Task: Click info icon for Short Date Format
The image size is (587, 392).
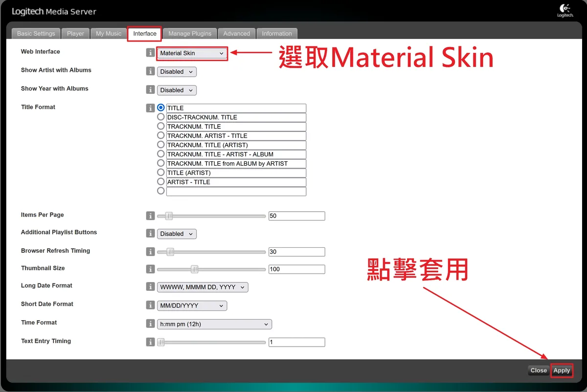Action: point(150,305)
